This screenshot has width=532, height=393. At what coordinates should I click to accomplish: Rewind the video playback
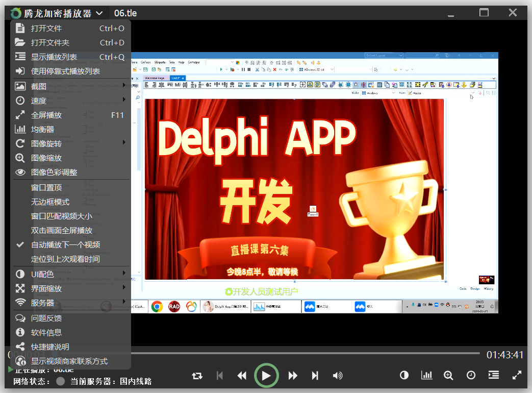pos(242,376)
